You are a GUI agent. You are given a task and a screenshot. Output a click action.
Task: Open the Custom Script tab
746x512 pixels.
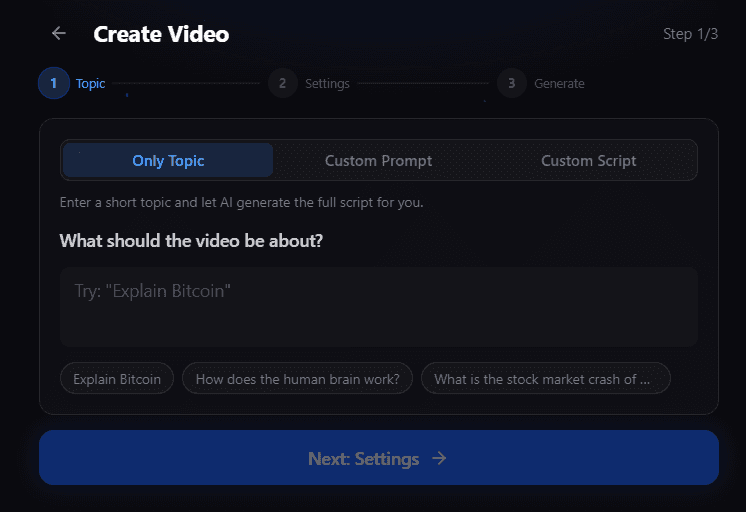point(588,160)
